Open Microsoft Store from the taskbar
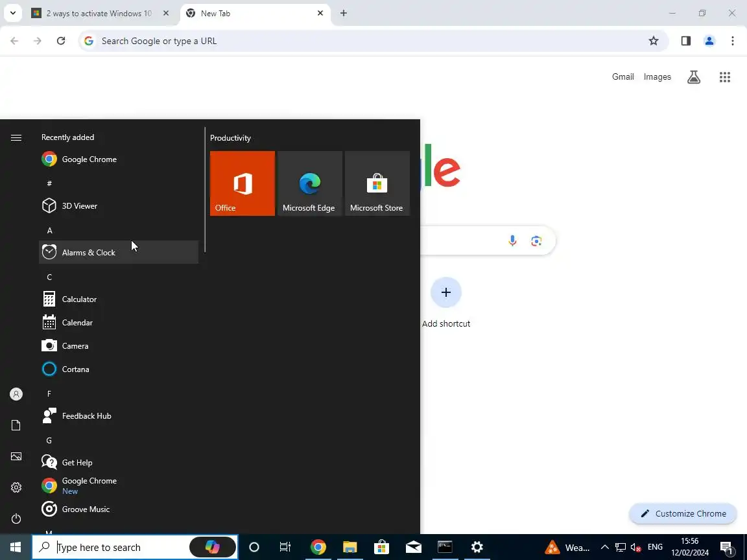747x560 pixels. [381, 547]
